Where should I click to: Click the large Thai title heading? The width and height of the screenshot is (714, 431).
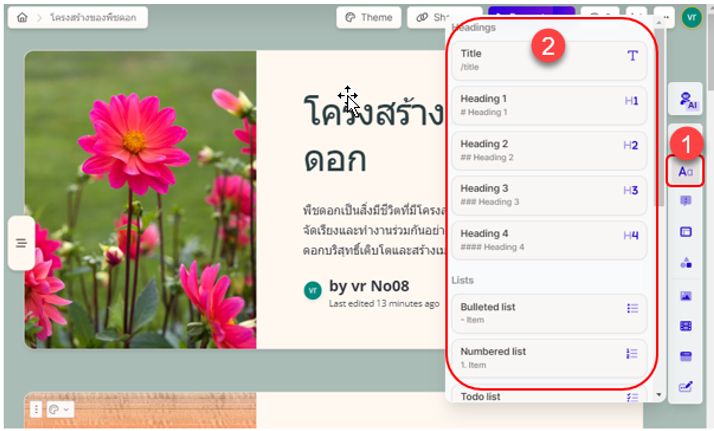(x=373, y=136)
